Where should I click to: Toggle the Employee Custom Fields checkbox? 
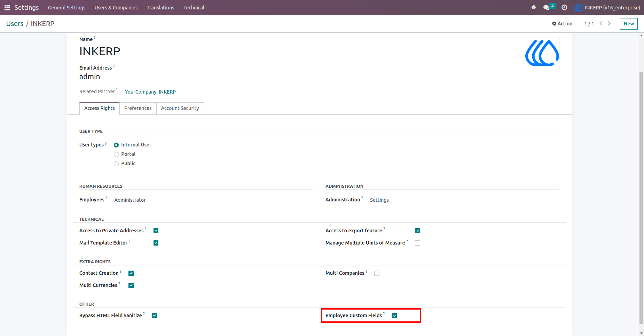tap(394, 315)
